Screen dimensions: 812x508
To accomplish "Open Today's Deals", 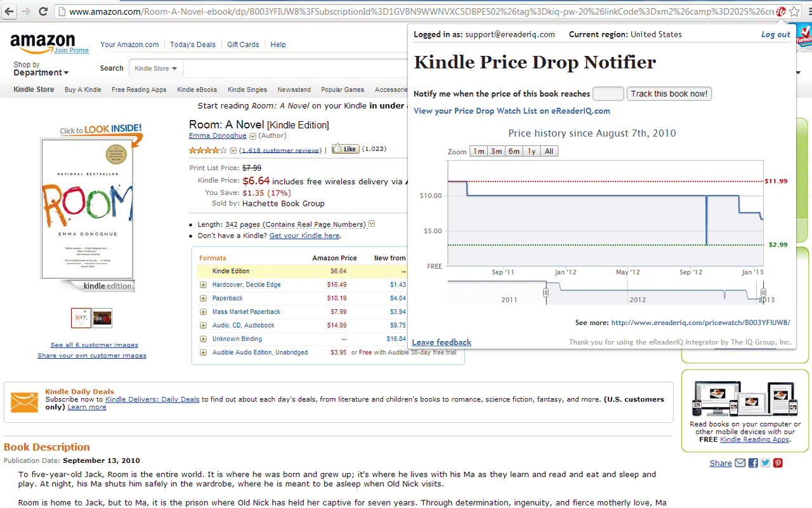I will coord(193,44).
